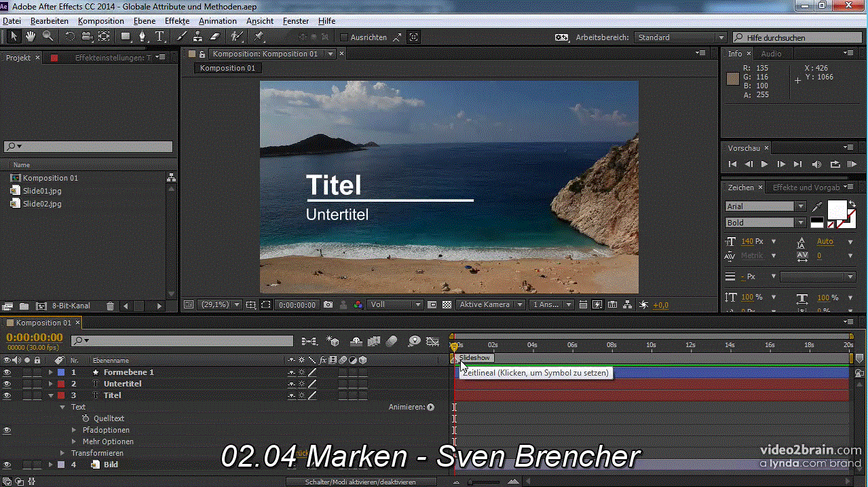Open the Animation menu
The height and width of the screenshot is (487, 868).
[x=218, y=21]
